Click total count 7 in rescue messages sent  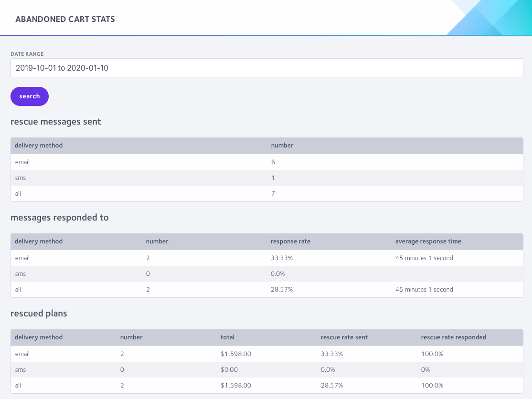273,194
